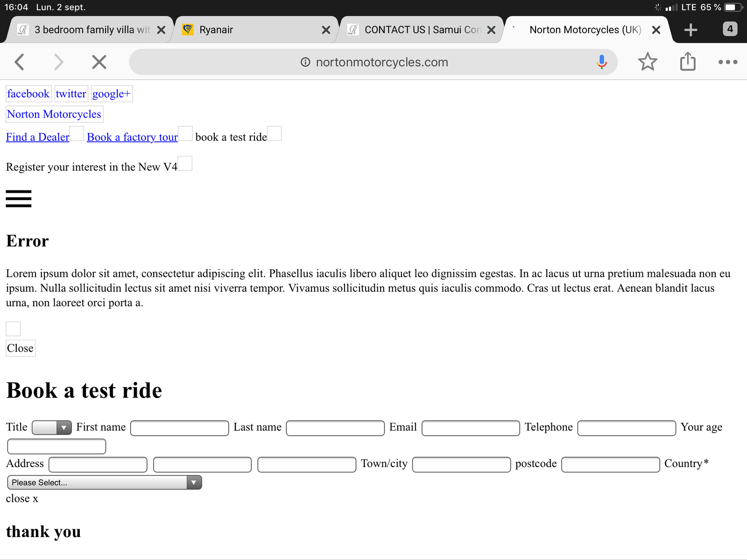Close the Norton Motorcycles tab
The image size is (747, 560).
pos(656,30)
